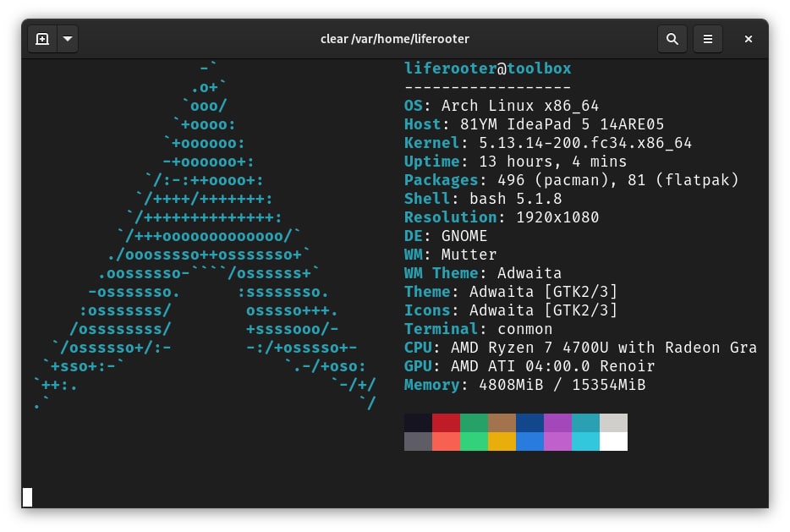790x532 pixels.
Task: Click the Theme: Adwaita [GTK2/3] line
Action: point(511,292)
